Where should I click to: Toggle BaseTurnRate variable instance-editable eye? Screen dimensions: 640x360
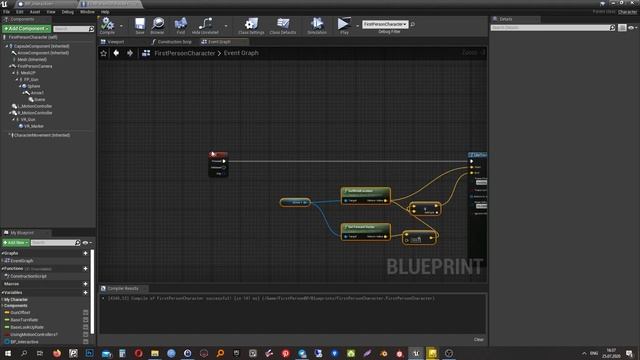(86, 320)
